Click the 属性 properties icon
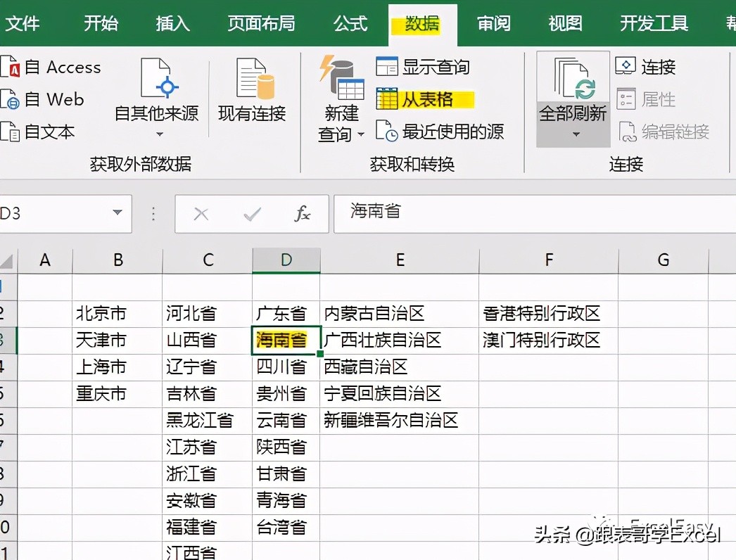Screen dimensions: 736x560 pyautogui.click(x=626, y=98)
